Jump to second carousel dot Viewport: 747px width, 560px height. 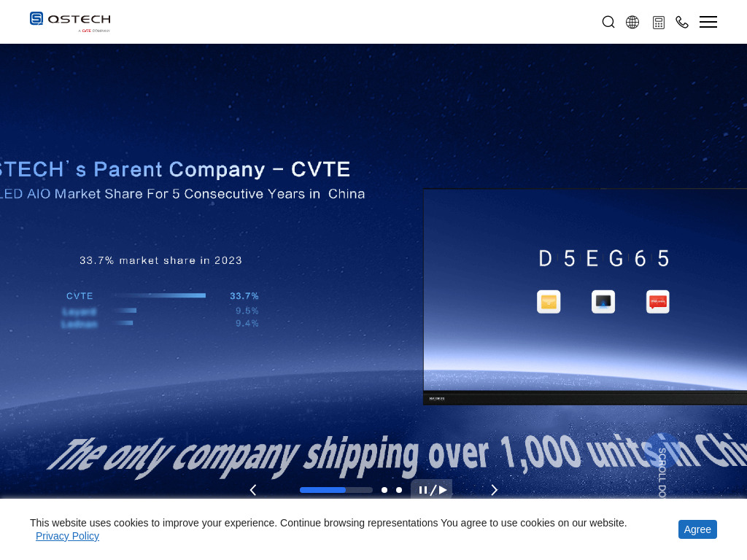click(384, 490)
